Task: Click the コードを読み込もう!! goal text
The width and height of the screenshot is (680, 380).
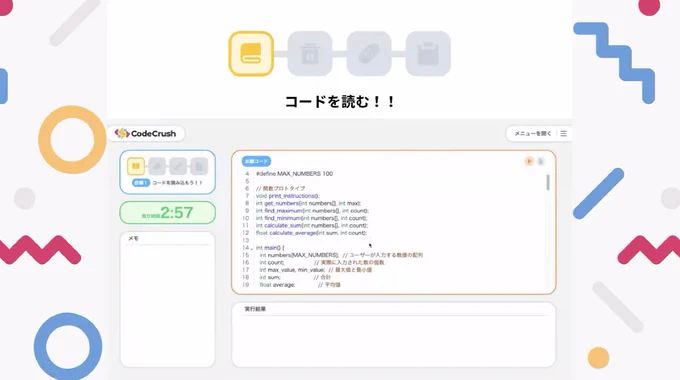Action: (x=177, y=183)
